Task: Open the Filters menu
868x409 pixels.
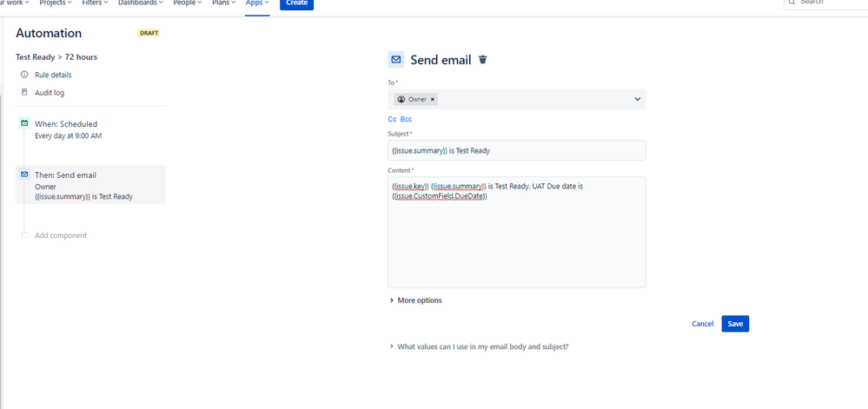Action: [95, 3]
